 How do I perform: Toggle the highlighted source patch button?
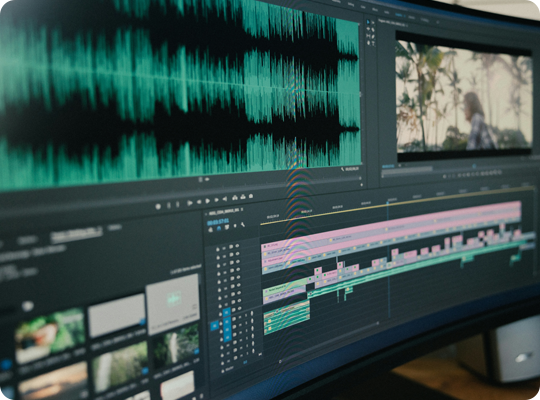[x=214, y=325]
